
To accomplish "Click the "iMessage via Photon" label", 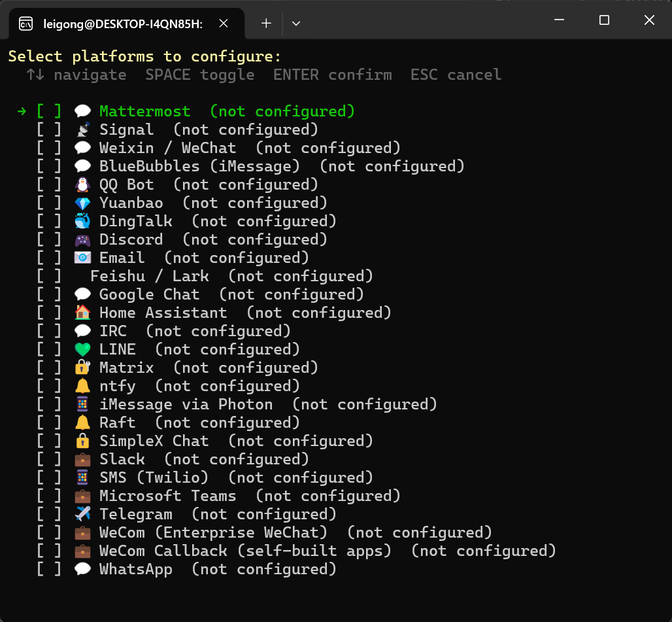I will click(x=186, y=404).
